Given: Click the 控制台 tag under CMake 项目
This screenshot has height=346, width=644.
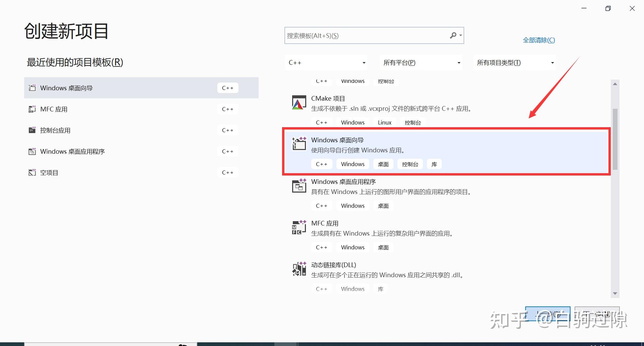Looking at the screenshot, I should (413, 122).
